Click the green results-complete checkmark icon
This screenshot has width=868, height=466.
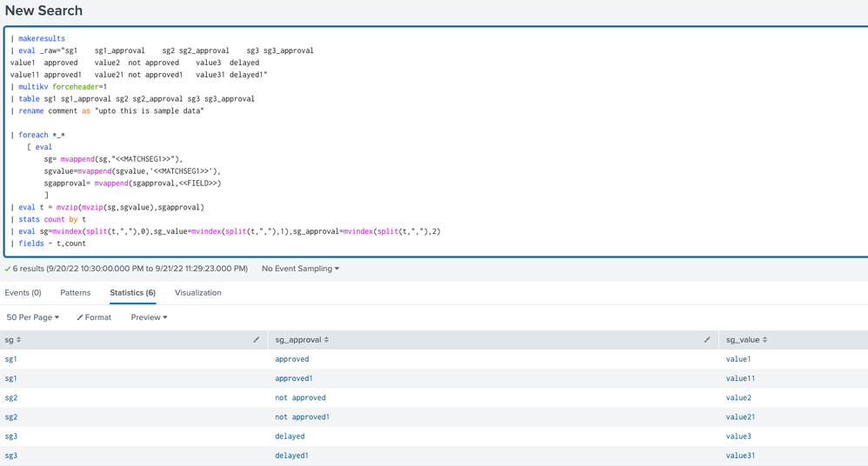point(8,269)
